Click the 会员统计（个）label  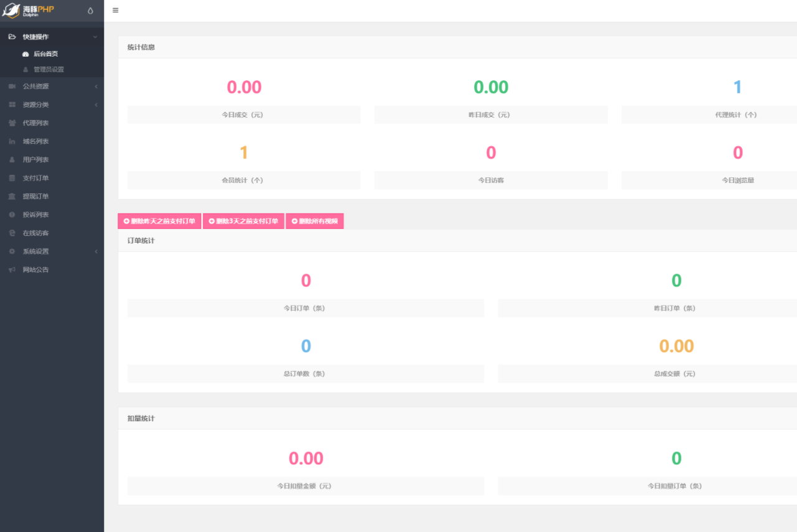pos(243,180)
